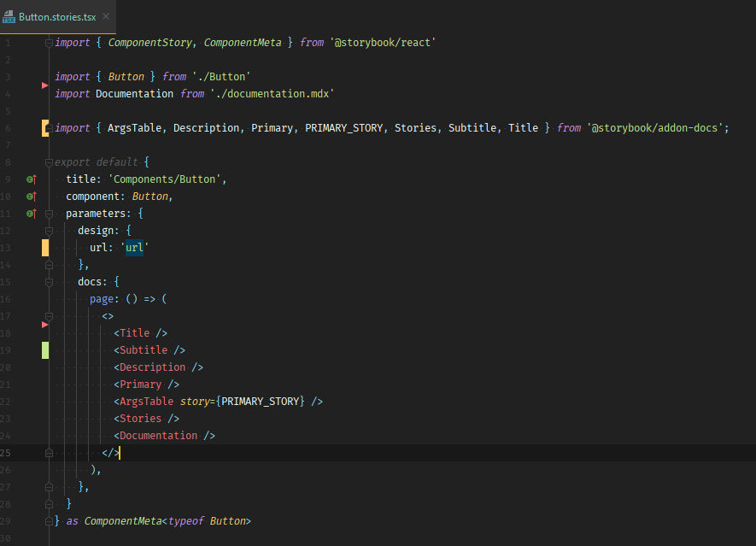Click red arrow marker near Documentation import

[44, 85]
